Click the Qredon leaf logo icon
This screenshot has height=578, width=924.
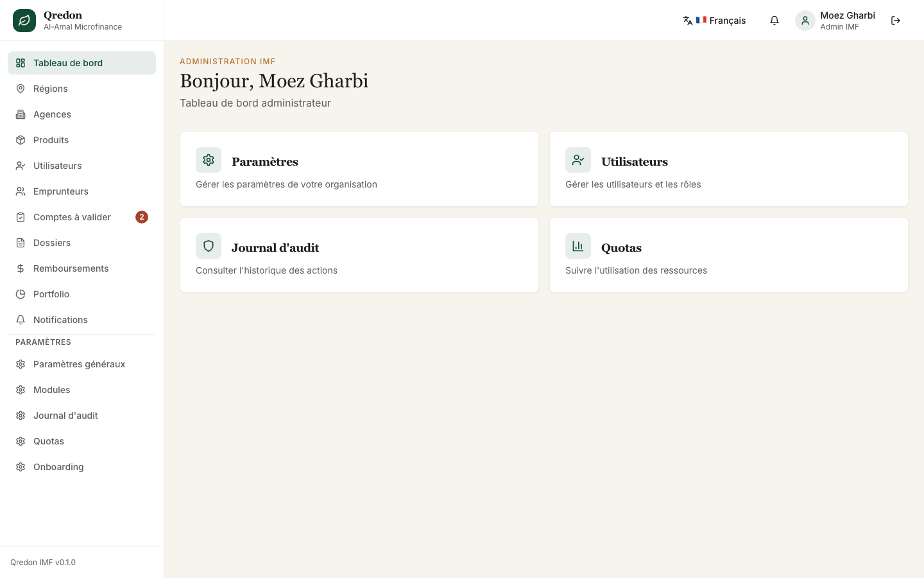pos(24,21)
